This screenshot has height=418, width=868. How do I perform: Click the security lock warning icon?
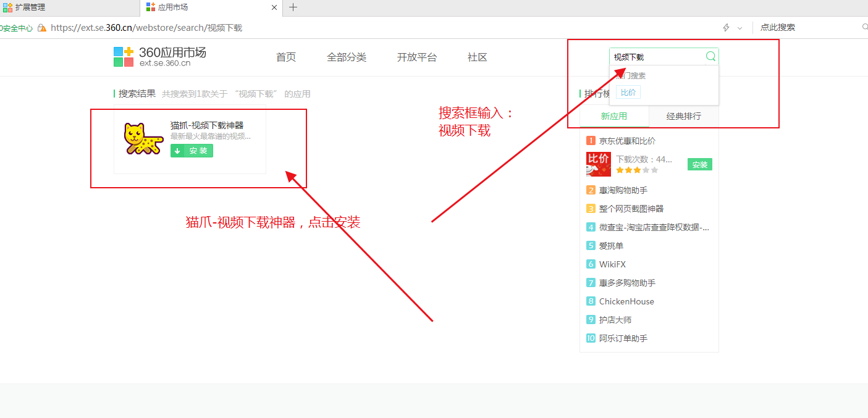42,28
